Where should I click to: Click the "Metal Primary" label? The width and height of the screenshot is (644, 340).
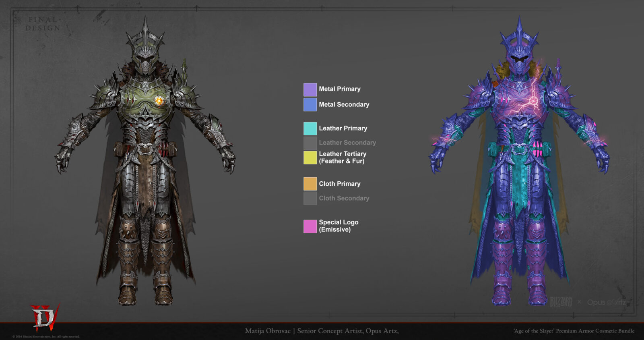340,89
